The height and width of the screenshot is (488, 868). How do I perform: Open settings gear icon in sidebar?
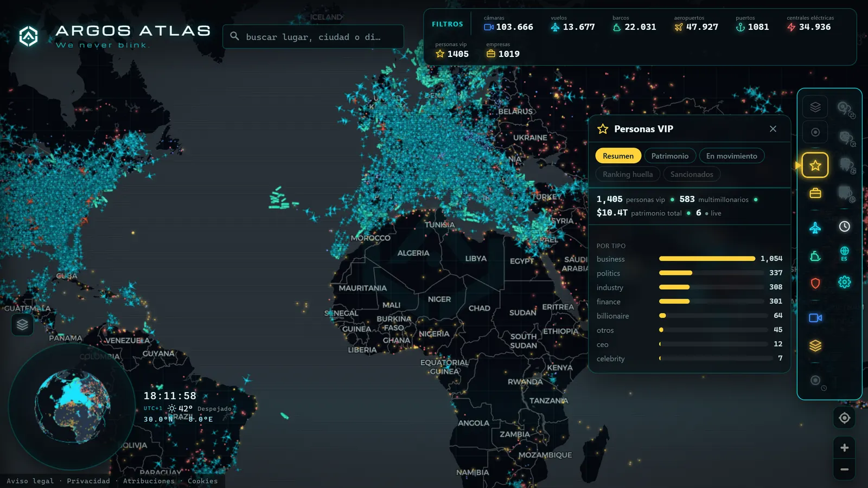(x=844, y=282)
